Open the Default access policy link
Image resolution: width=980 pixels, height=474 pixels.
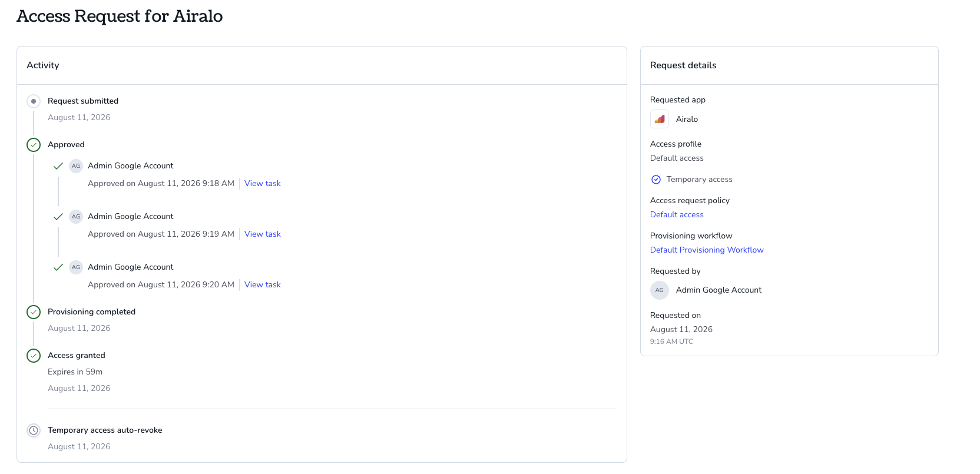[x=677, y=215]
